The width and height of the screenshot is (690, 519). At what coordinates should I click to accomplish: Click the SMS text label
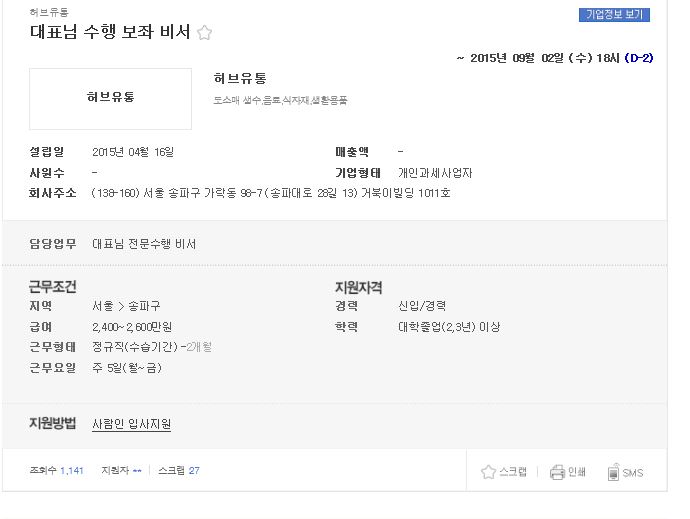tap(633, 473)
